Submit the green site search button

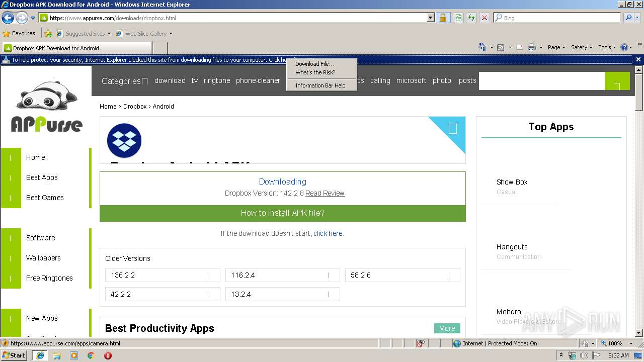(x=617, y=81)
